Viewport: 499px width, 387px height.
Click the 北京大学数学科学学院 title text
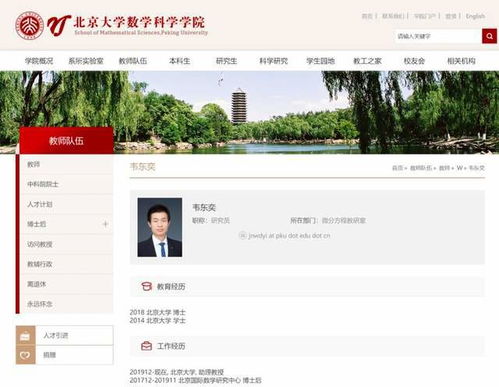[x=139, y=22]
